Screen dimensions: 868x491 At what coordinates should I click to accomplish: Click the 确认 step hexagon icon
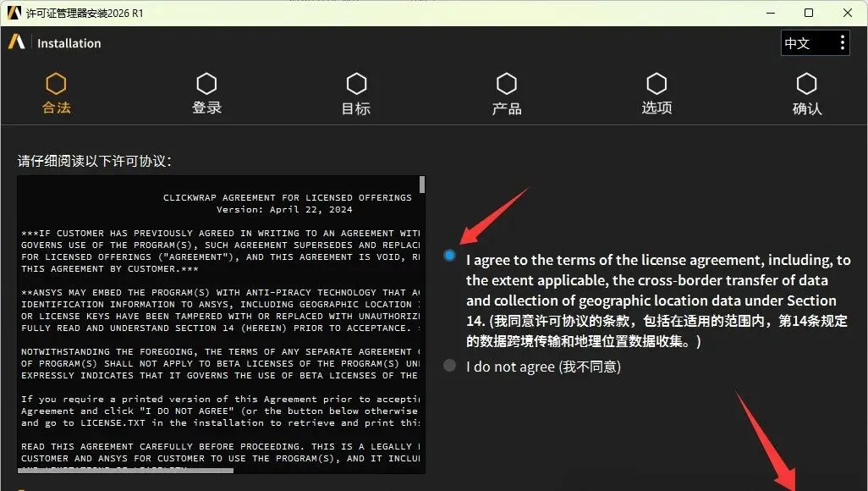coord(806,84)
